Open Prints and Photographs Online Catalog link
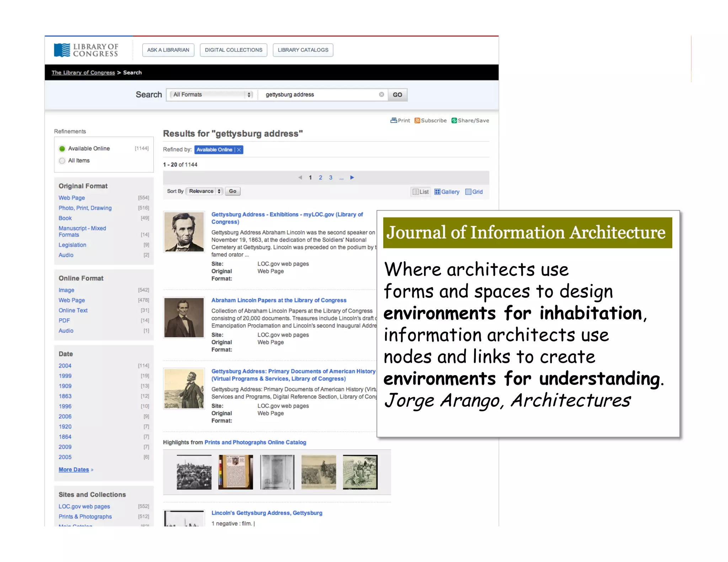 click(x=255, y=442)
